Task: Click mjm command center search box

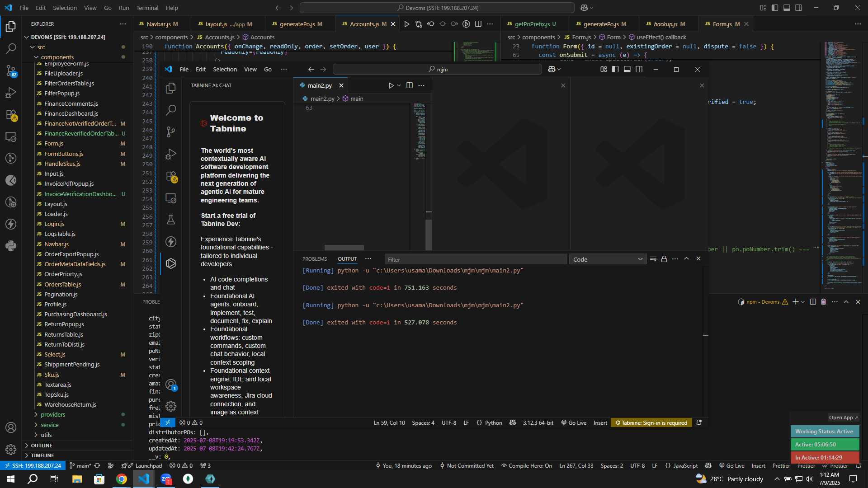Action: tap(437, 69)
